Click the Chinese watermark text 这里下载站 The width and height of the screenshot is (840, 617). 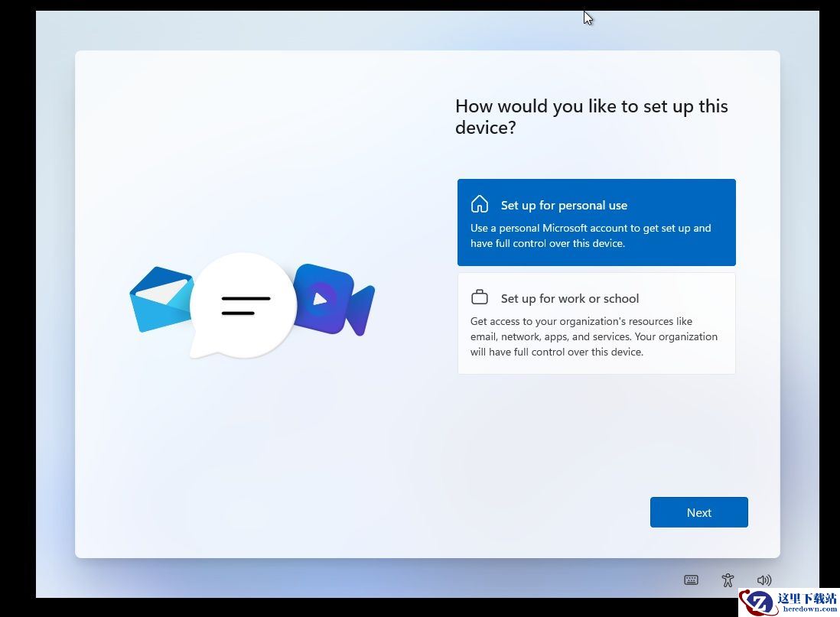[806, 597]
